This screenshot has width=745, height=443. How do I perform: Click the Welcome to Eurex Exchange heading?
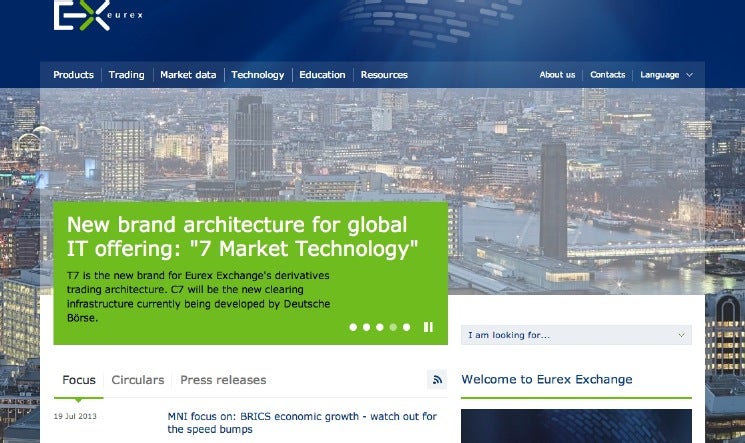[x=547, y=379]
